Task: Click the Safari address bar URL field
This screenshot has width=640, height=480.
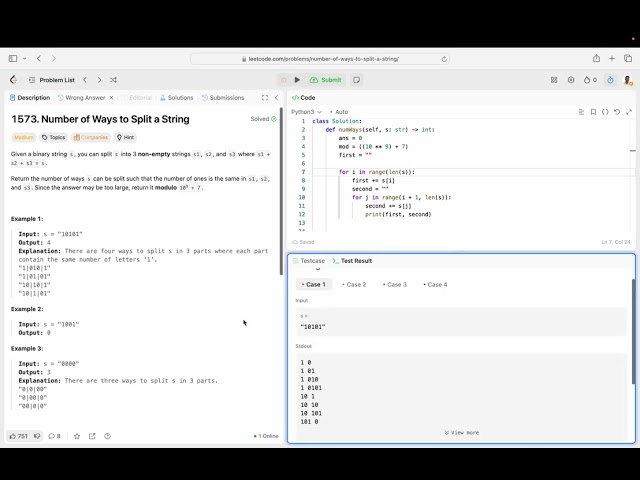Action: coord(320,59)
